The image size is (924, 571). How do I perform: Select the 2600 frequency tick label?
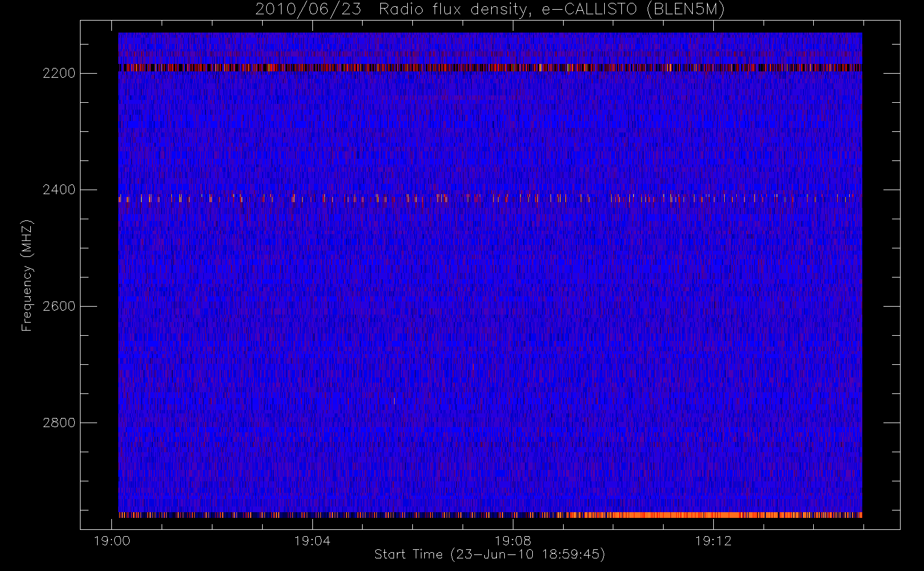click(59, 306)
